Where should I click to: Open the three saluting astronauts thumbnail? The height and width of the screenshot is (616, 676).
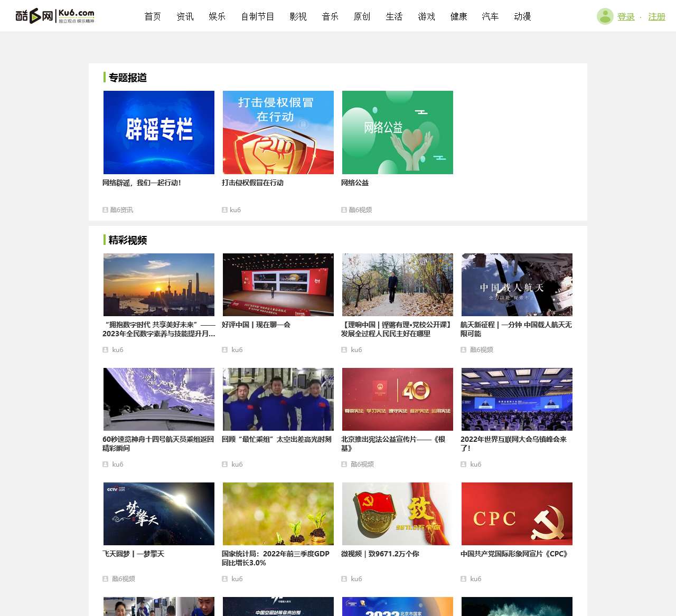coord(278,399)
